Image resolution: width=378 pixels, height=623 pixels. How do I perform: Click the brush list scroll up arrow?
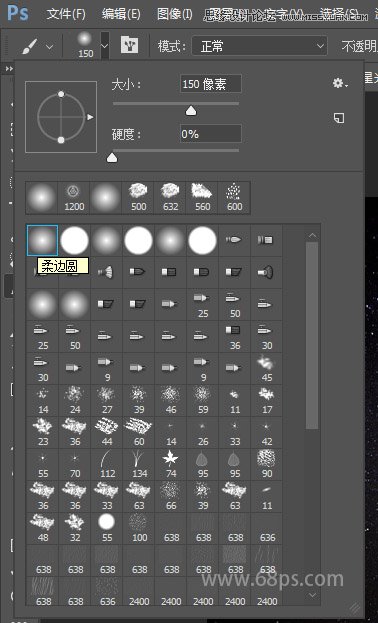[312, 236]
